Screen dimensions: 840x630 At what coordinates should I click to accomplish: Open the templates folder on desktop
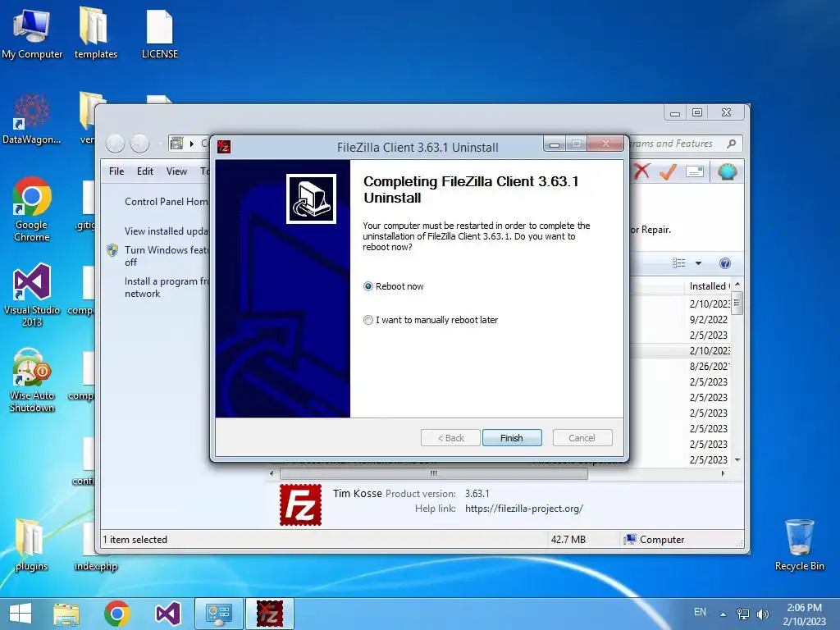click(x=95, y=33)
